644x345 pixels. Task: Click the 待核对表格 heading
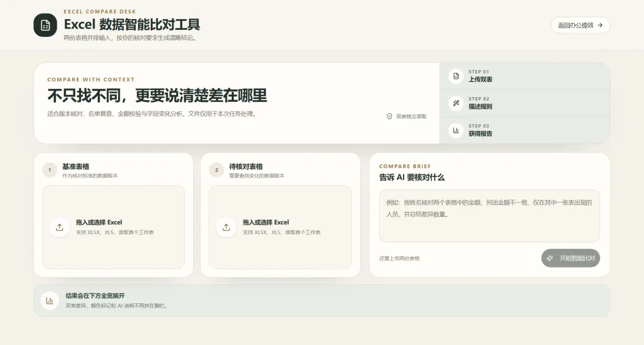[246, 167]
